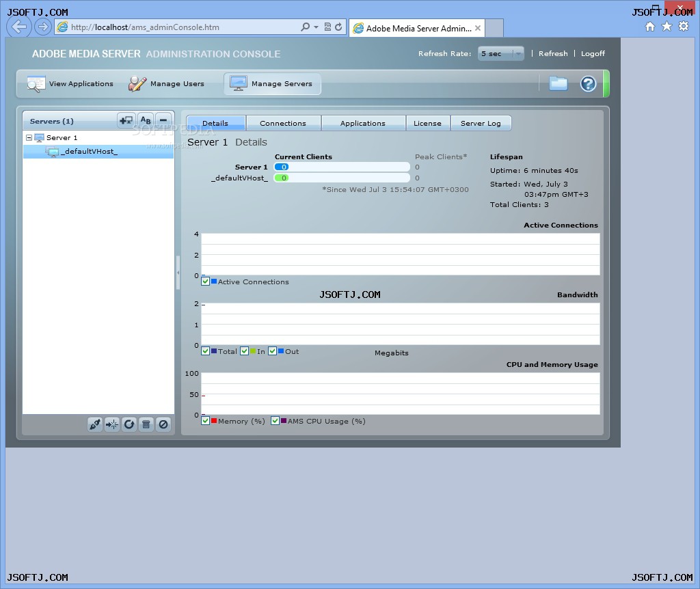Open browser home icon
Screen dimensions: 700x589
click(x=650, y=27)
